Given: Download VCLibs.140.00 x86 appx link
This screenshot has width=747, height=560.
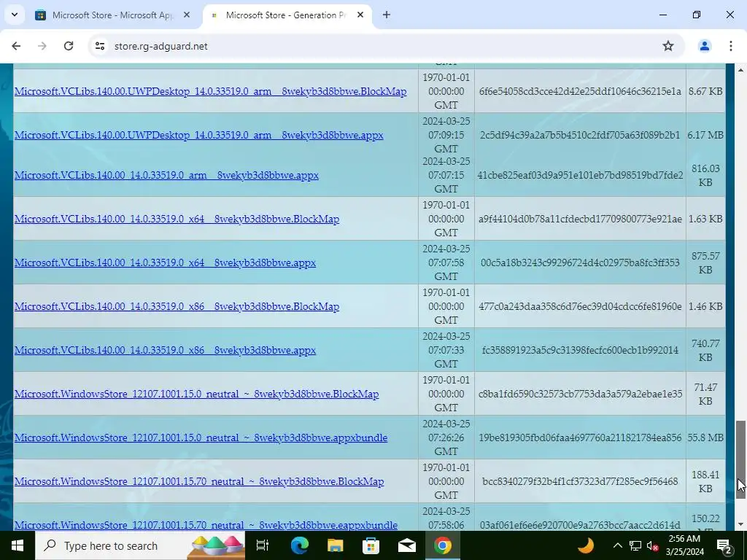Looking at the screenshot, I should [x=165, y=350].
